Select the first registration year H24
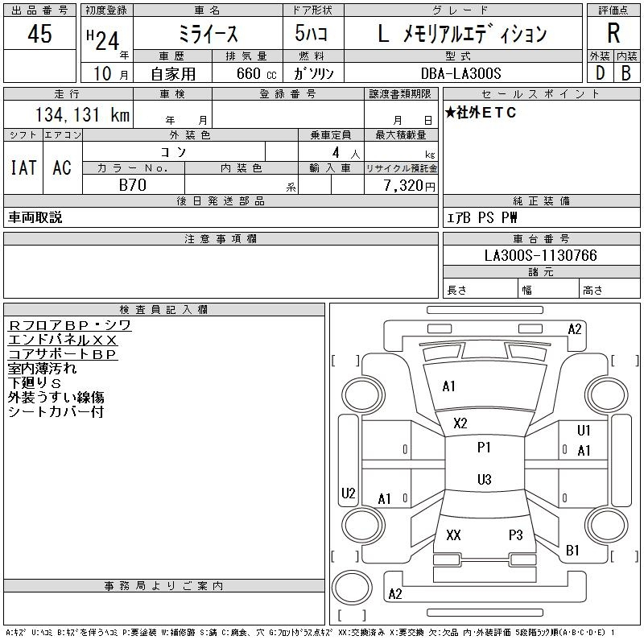Viewport: 644px width, 644px height. [x=103, y=40]
